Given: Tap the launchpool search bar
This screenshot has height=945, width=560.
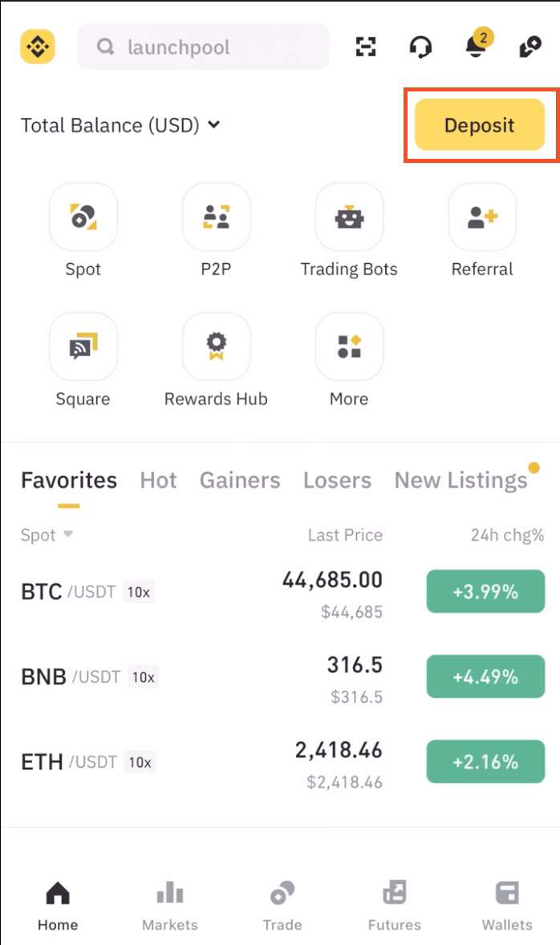Looking at the screenshot, I should click(202, 47).
